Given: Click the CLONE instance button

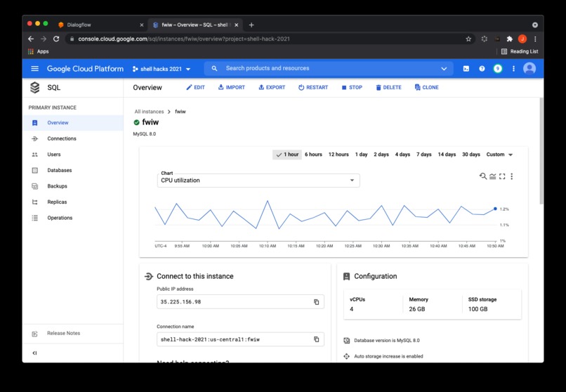Looking at the screenshot, I should tap(427, 87).
